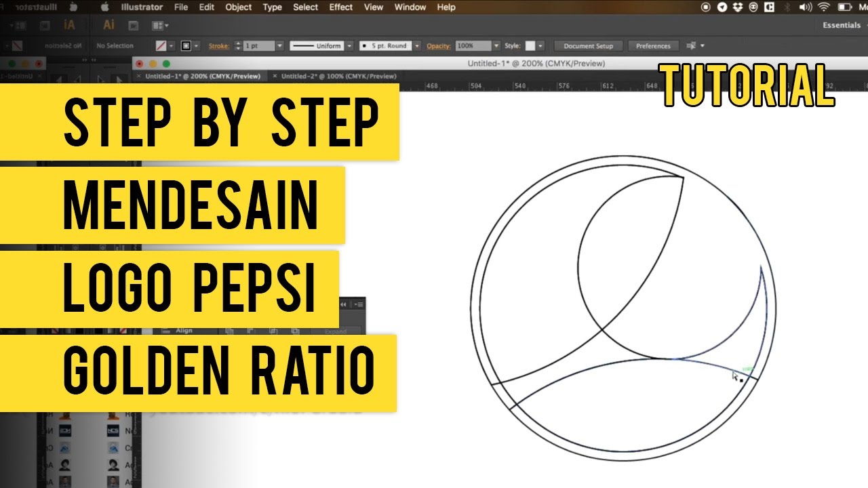Click the No Selection status label
This screenshot has width=868, height=488.
115,46
